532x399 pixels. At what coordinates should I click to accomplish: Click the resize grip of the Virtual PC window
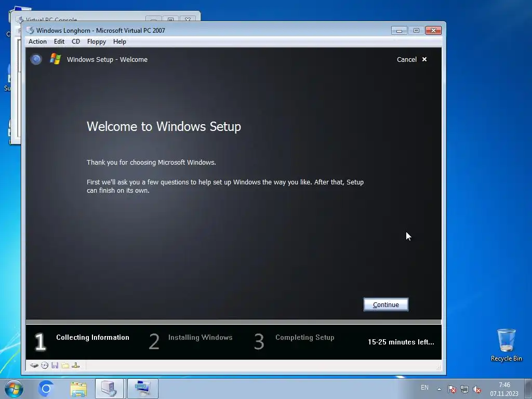point(438,367)
